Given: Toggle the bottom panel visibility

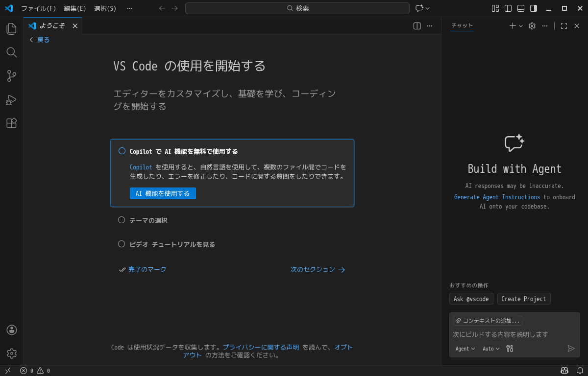Looking at the screenshot, I should [x=521, y=8].
